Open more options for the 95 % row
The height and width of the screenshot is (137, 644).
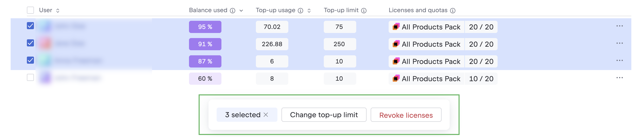point(619,26)
